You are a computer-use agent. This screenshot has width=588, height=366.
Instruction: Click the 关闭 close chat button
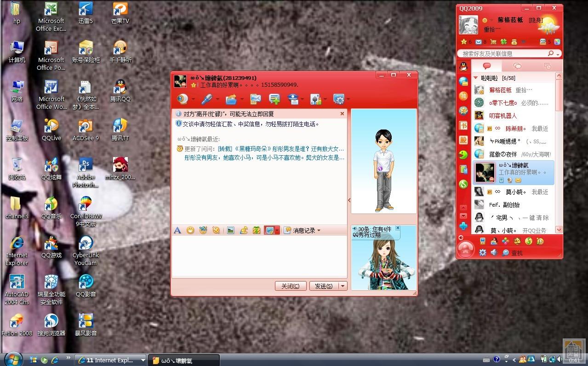coord(290,286)
